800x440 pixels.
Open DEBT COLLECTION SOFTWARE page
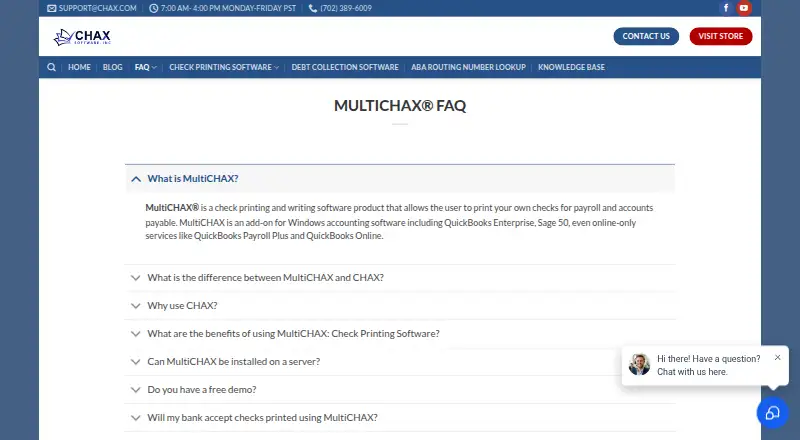tap(345, 67)
